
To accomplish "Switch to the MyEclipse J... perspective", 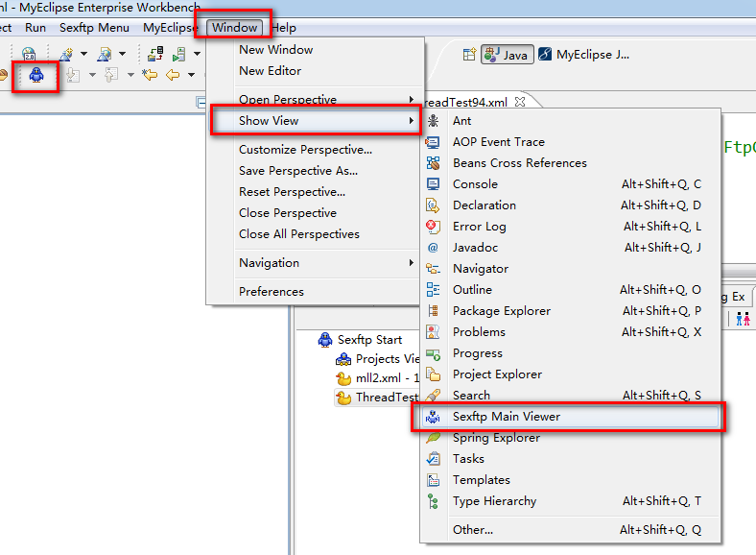I will coord(584,55).
